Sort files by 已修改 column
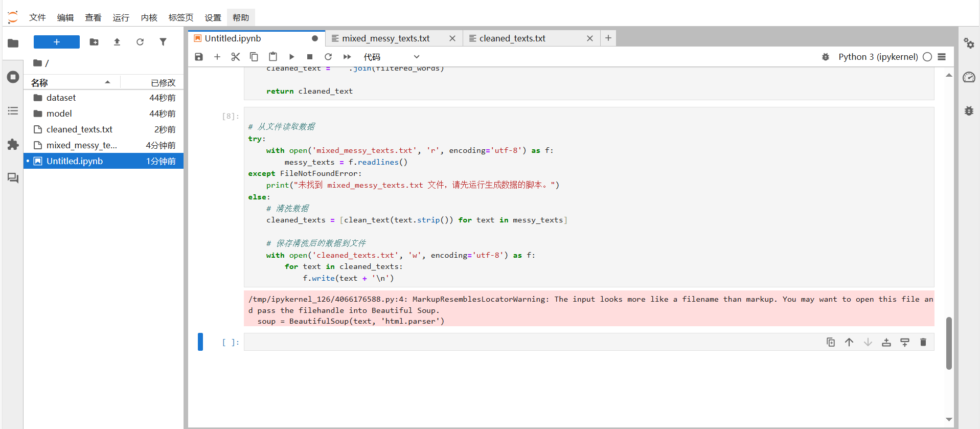The image size is (980, 429). click(x=152, y=82)
